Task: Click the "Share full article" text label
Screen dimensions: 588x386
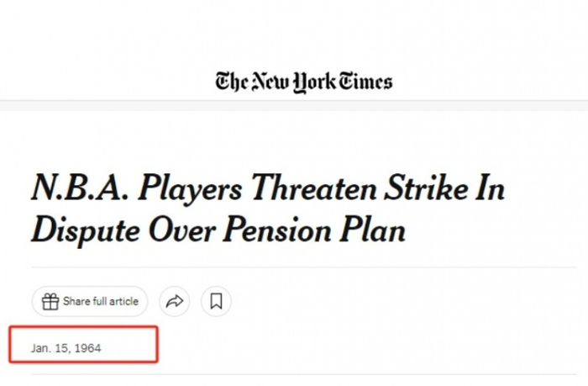Action: click(101, 301)
